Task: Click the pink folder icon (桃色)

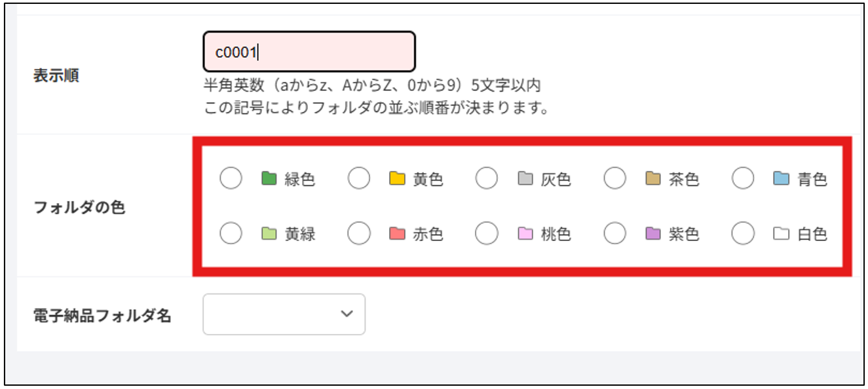Action: pos(525,233)
